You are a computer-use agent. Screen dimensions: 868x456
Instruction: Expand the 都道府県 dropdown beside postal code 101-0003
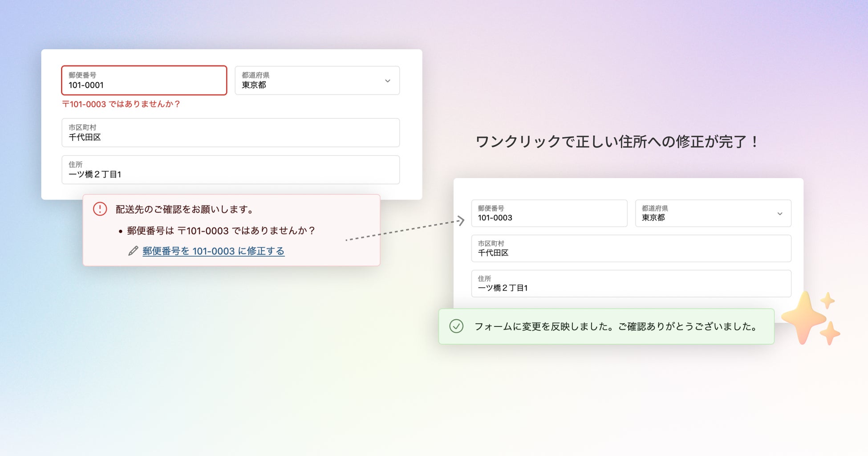[x=713, y=213]
